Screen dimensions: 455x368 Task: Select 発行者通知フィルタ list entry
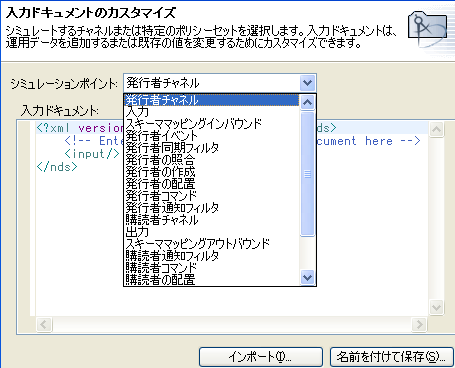pyautogui.click(x=212, y=208)
